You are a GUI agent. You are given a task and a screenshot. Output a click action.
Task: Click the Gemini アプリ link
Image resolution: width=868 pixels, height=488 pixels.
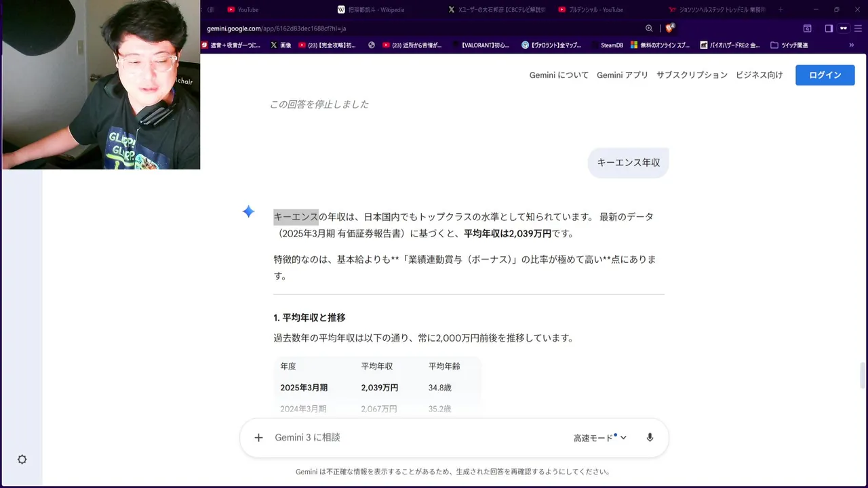[x=623, y=75]
